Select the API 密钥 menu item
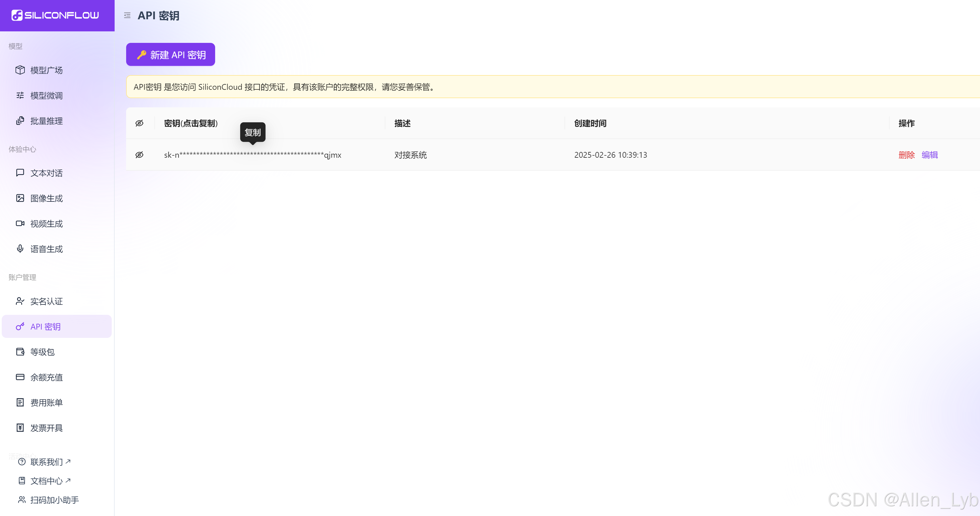The height and width of the screenshot is (516, 980). (46, 326)
